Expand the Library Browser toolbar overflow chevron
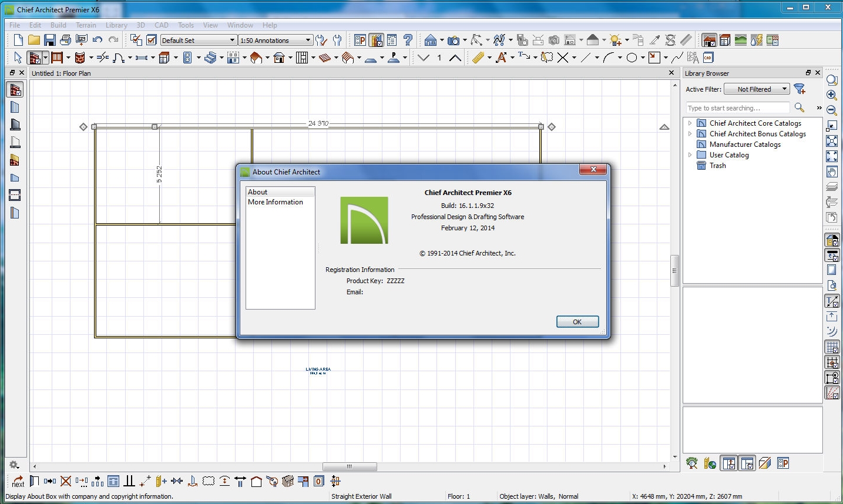Image resolution: width=843 pixels, height=504 pixels. [x=819, y=107]
